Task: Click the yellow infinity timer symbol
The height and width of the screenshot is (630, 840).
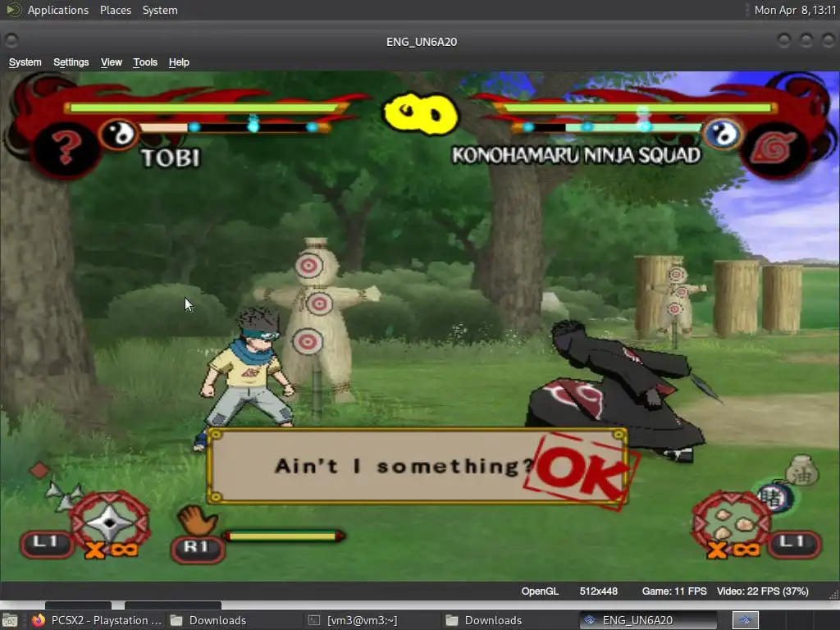Action: (x=421, y=113)
